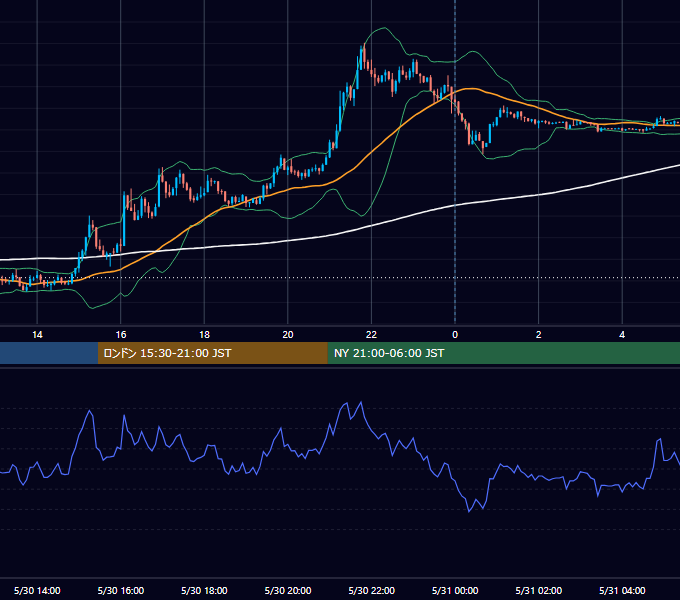Click the oscillator low after 00:00
680x600 pixels.
tap(469, 510)
